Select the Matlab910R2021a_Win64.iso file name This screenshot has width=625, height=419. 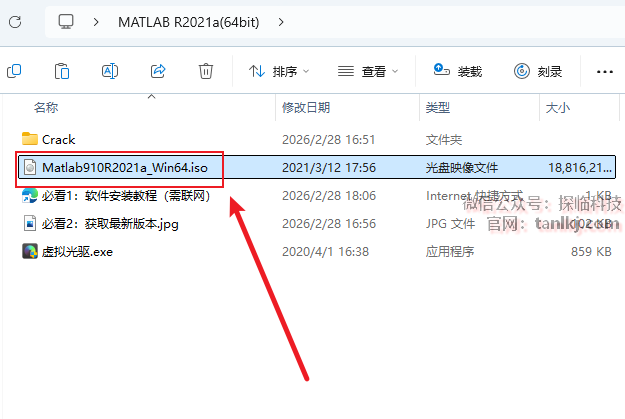pos(125,167)
